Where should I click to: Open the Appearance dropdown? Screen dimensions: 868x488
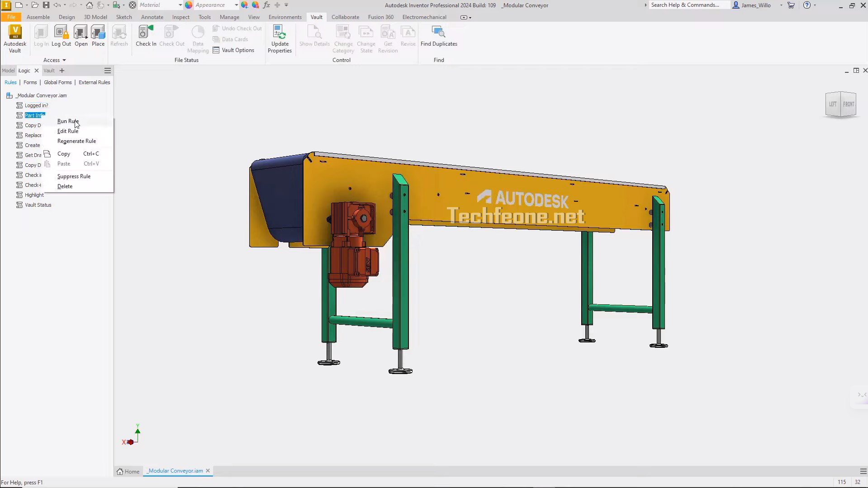236,5
